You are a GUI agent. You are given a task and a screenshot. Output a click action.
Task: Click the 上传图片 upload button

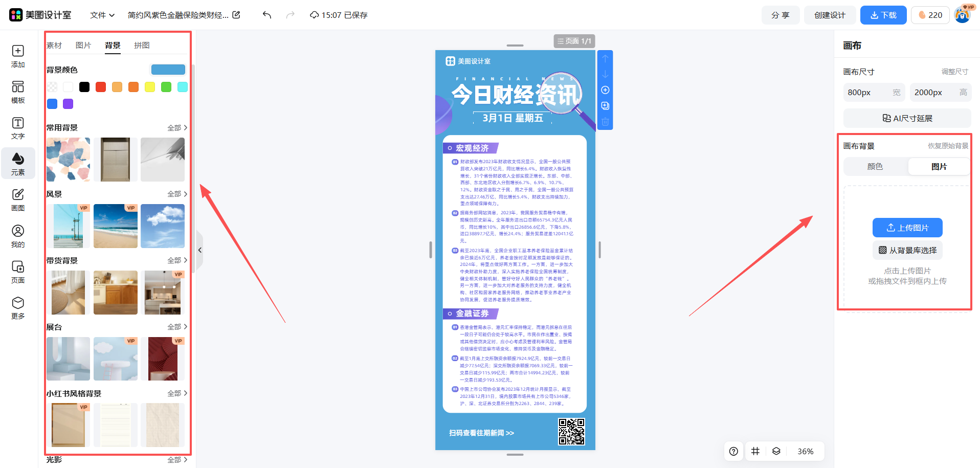click(907, 228)
